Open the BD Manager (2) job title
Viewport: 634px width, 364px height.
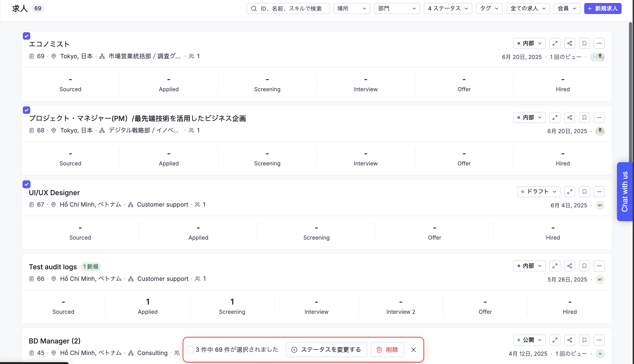(55, 341)
